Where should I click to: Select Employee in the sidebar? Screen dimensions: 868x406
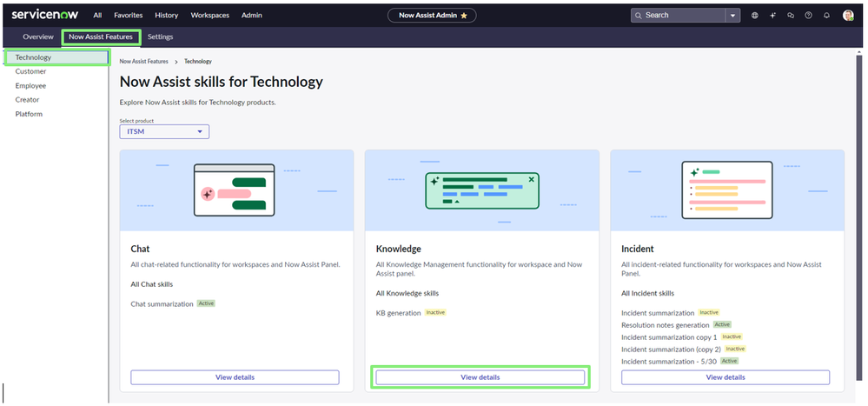point(31,86)
